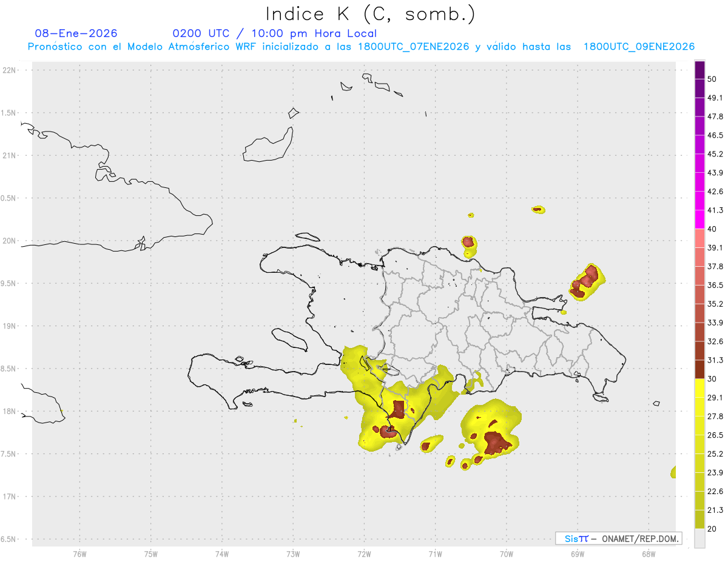
Task: Click the longitude axis label '68W'
Action: pyautogui.click(x=649, y=554)
